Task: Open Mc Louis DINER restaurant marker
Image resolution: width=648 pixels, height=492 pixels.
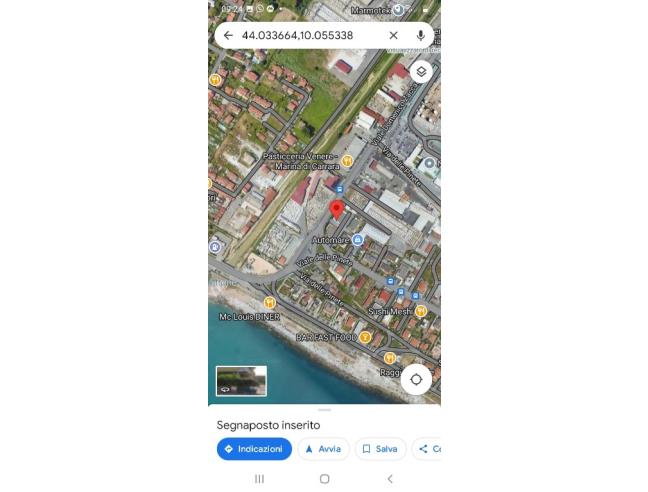Action: (269, 303)
